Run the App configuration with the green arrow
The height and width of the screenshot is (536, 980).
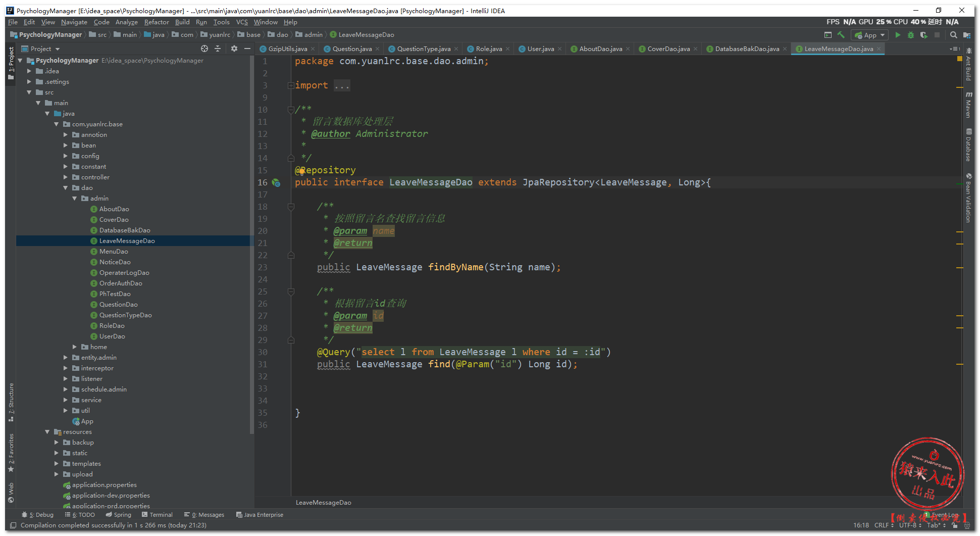pos(898,35)
